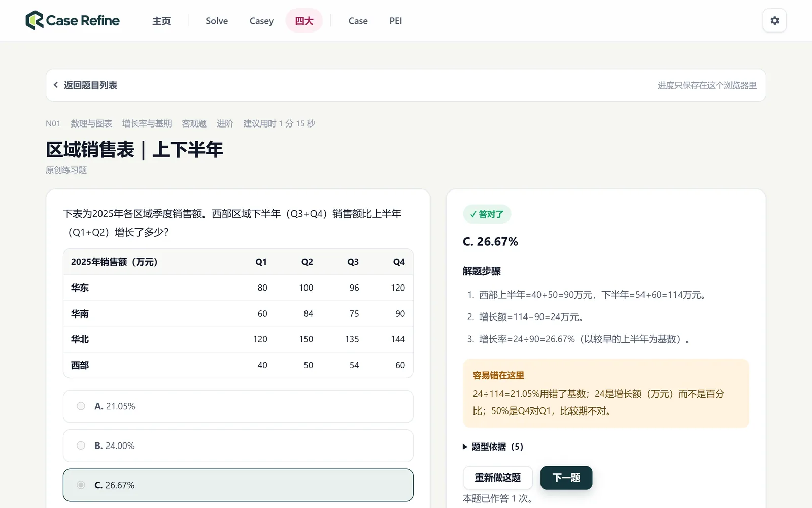Click the 建议用时 1 分 15 秒 label

(x=279, y=123)
